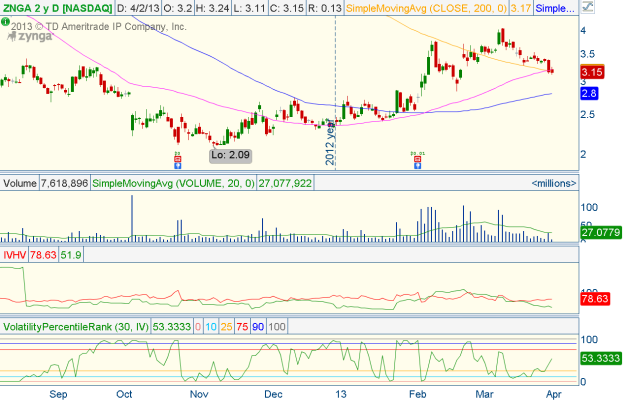This screenshot has width=625, height=400.
Task: Click the truncated blue Simple... study label
Action: click(555, 8)
